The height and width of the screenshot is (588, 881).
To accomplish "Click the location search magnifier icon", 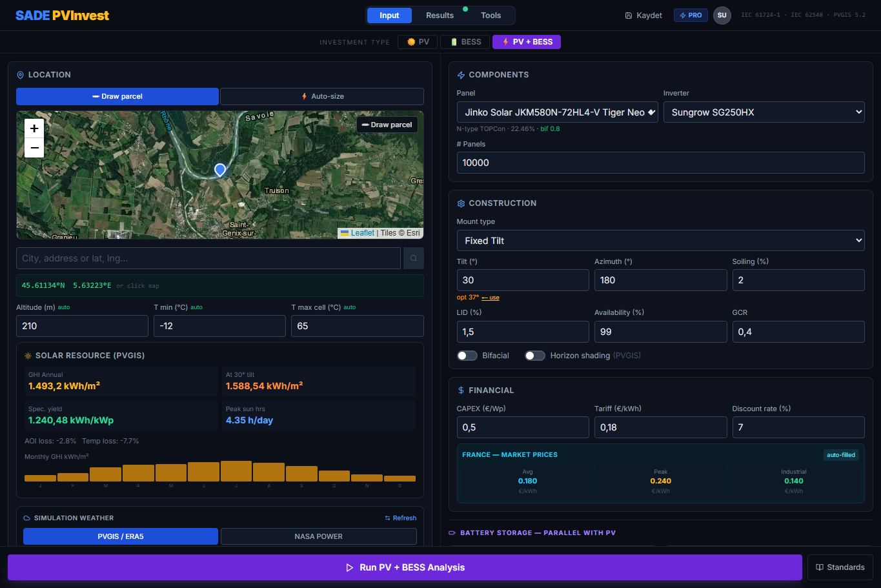I will click(x=414, y=258).
